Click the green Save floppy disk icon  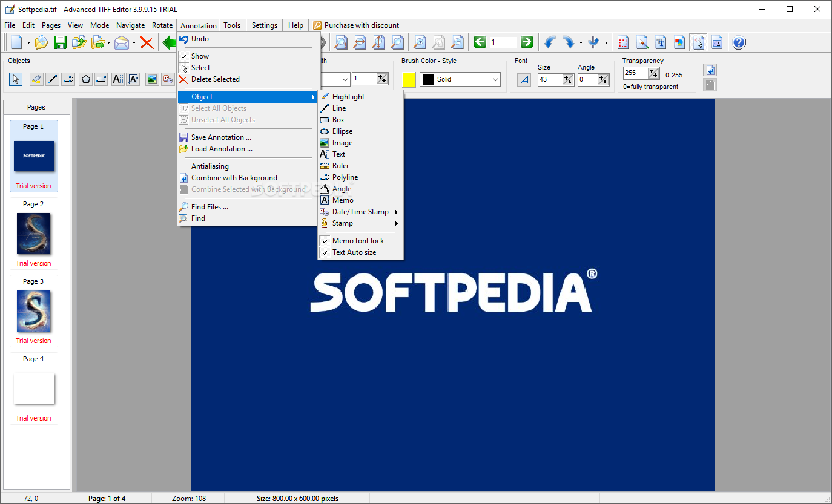(60, 42)
